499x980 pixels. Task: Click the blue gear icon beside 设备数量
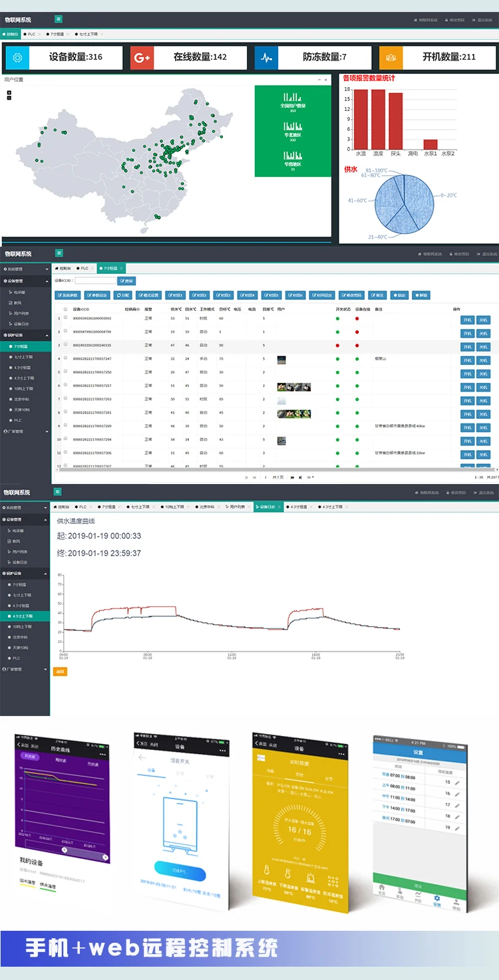[17, 57]
